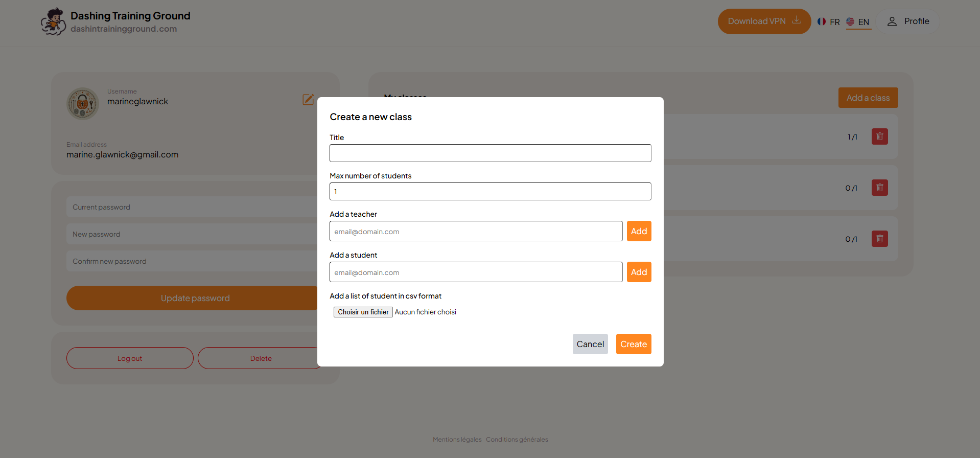Screen dimensions: 980x458
Task: Delete the third class with trash icon
Action: tap(879, 239)
